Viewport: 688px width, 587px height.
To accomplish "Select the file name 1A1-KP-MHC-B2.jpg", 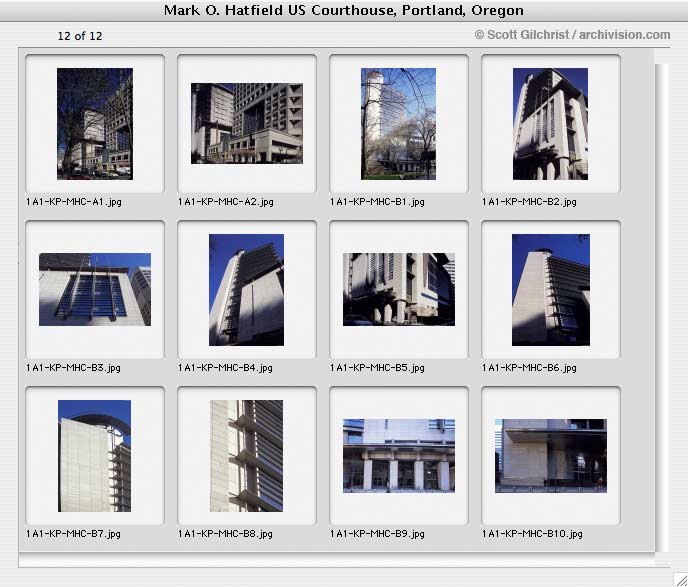I will tap(529, 202).
